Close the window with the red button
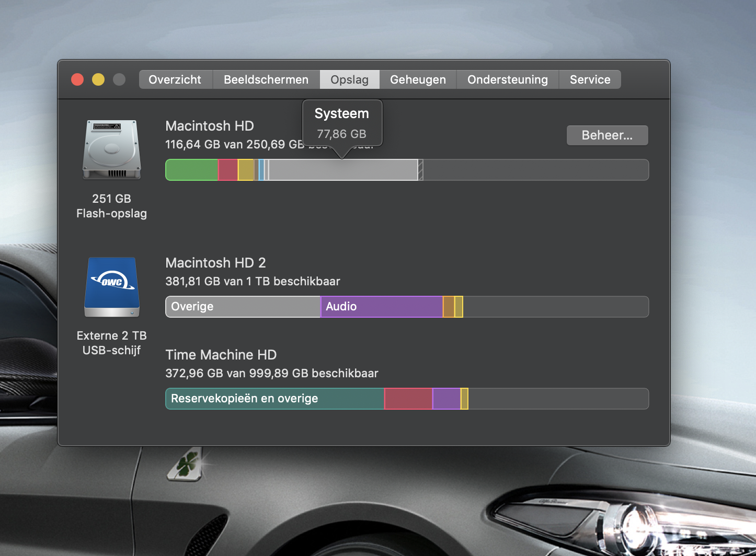The height and width of the screenshot is (556, 756). click(x=77, y=79)
